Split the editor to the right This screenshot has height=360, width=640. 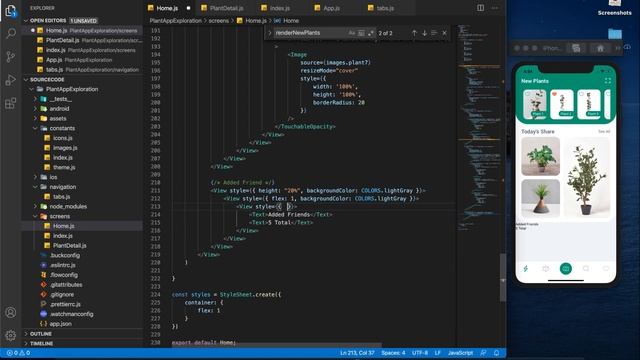(480, 8)
